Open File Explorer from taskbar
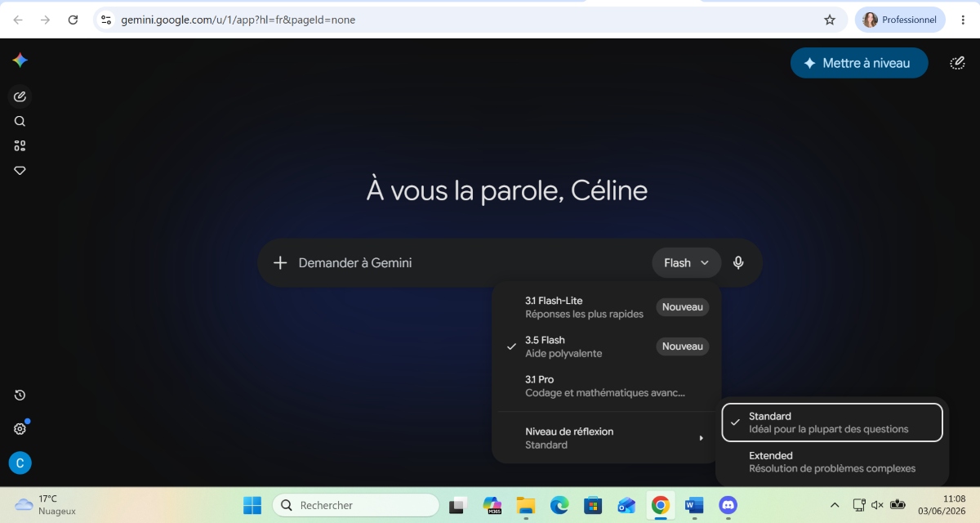The width and height of the screenshot is (980, 523). (x=525, y=505)
